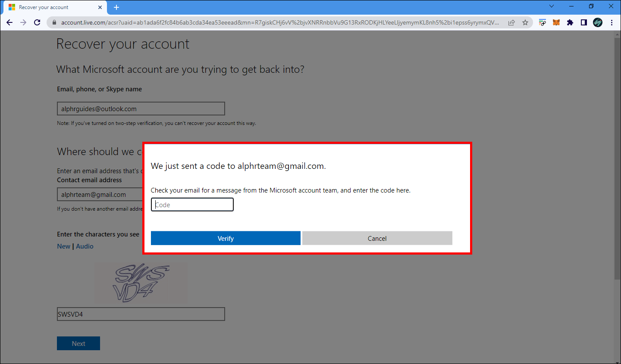Open the MetaMask extension
Image resolution: width=621 pixels, height=364 pixels.
pos(556,22)
